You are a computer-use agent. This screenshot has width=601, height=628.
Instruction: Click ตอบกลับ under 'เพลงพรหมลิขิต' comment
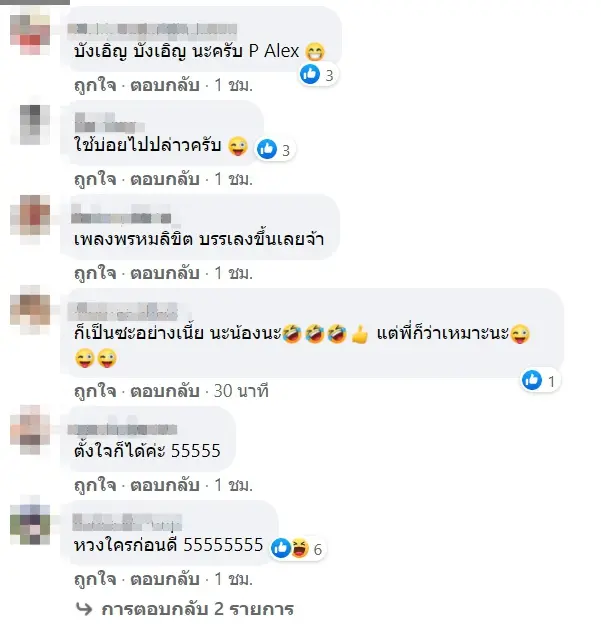point(165,273)
